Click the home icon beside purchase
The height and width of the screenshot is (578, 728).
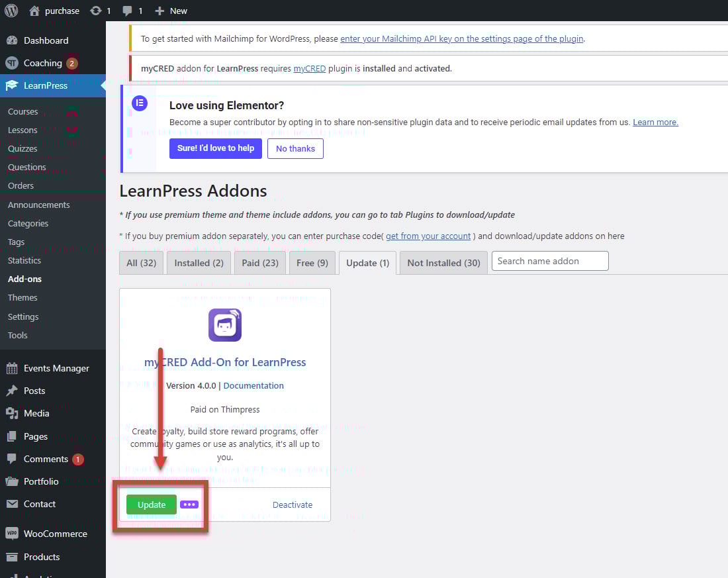click(34, 11)
